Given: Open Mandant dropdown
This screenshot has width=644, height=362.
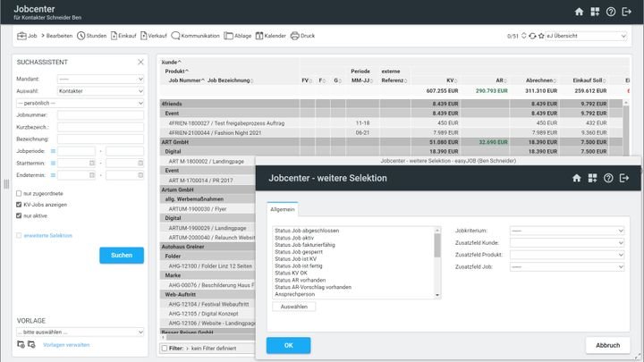Looking at the screenshot, I should 100,79.
